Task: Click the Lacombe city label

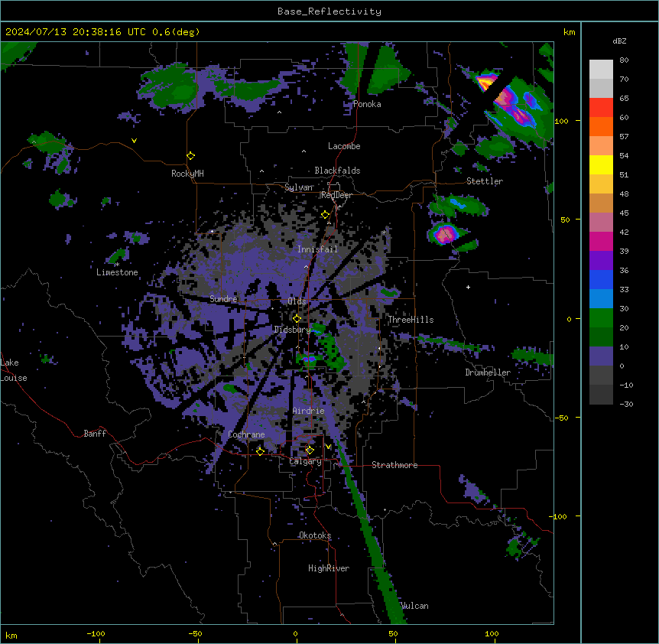Action: 344,146
